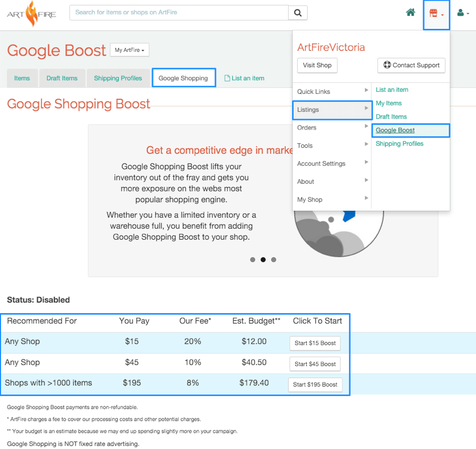
Task: Click Start $15 Boost button
Action: 315,343
